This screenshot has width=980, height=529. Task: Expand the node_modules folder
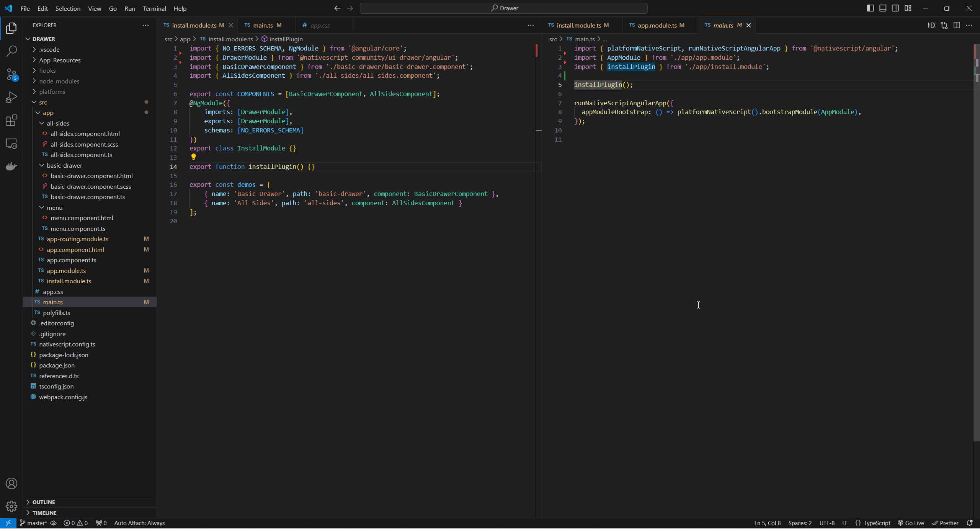(59, 81)
